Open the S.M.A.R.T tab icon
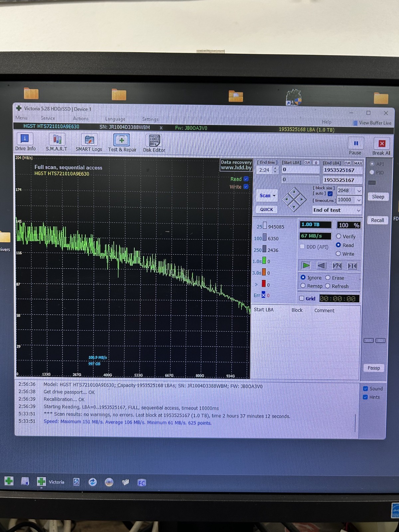399x532 pixels. pos(57,142)
